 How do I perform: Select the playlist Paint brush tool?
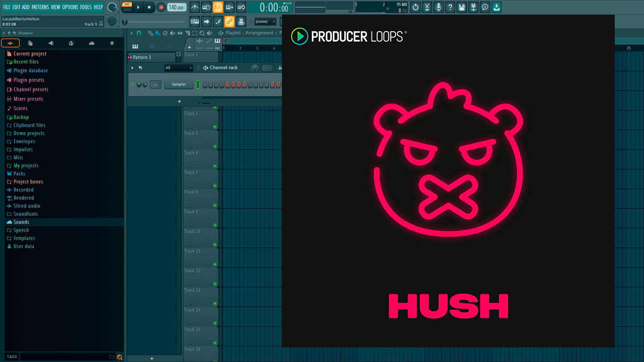(x=157, y=33)
